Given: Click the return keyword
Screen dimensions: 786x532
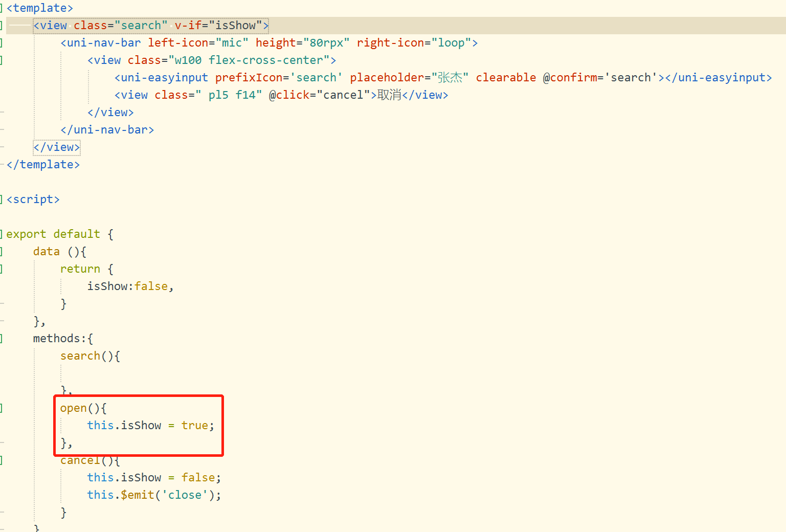Looking at the screenshot, I should coord(80,269).
